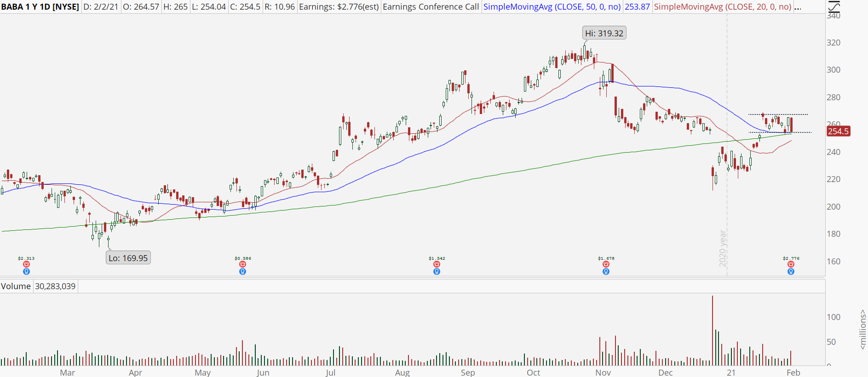The width and height of the screenshot is (868, 377).
Task: Click the Jun label on the time axis
Action: [x=263, y=372]
